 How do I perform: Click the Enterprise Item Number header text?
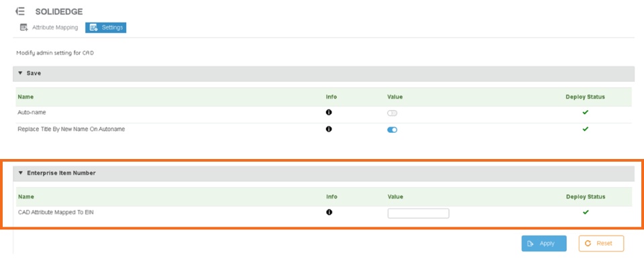(61, 173)
